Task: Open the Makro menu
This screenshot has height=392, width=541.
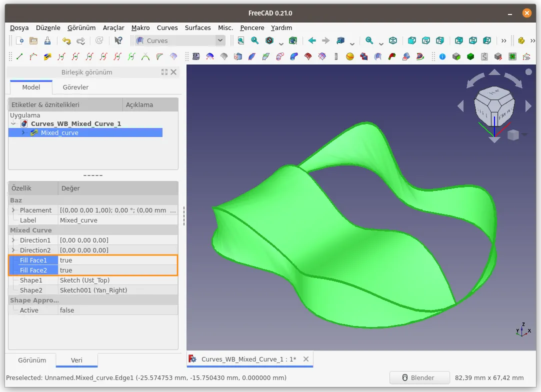Action: pos(140,27)
